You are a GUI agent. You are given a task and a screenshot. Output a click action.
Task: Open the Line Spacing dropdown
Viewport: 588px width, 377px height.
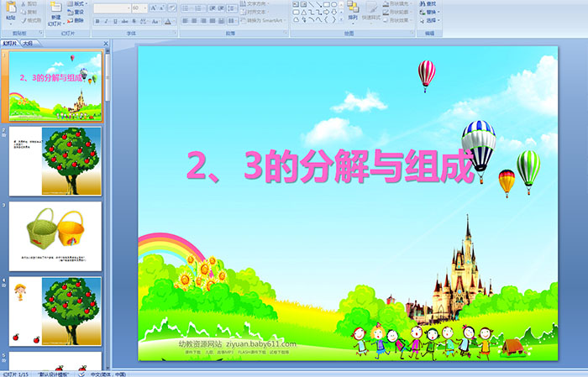pyautogui.click(x=232, y=8)
